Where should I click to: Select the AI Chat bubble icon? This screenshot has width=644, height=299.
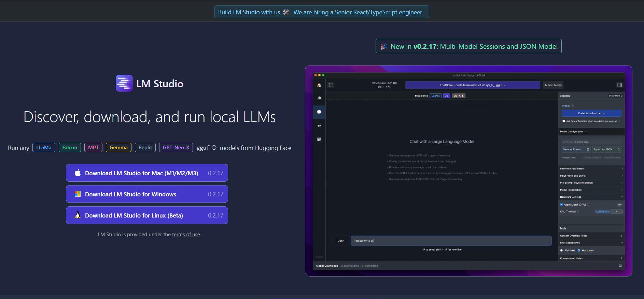coord(319,112)
